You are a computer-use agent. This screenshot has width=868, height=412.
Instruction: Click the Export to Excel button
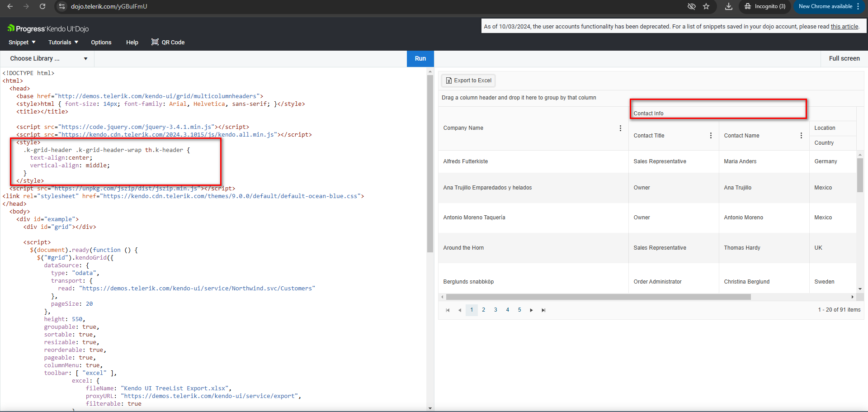468,81
